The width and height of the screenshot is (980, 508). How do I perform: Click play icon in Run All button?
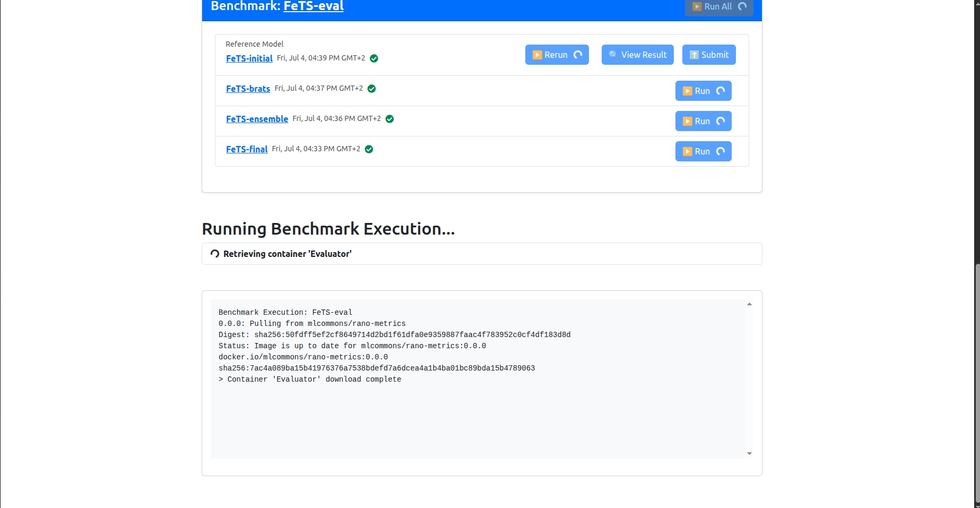pyautogui.click(x=697, y=6)
